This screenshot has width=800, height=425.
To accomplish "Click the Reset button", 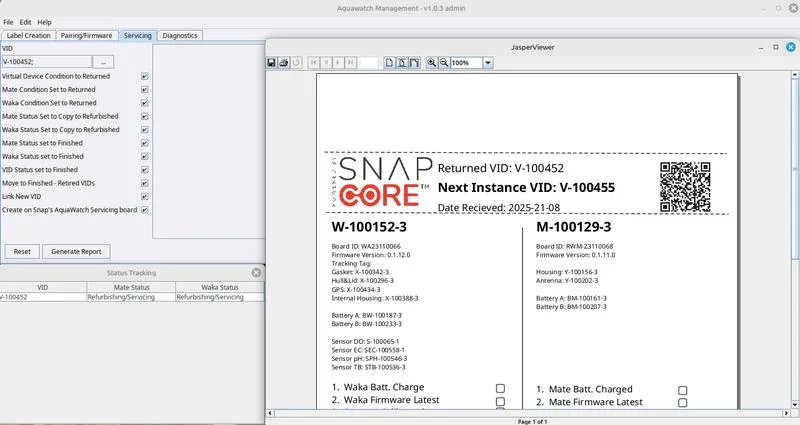I will point(22,252).
